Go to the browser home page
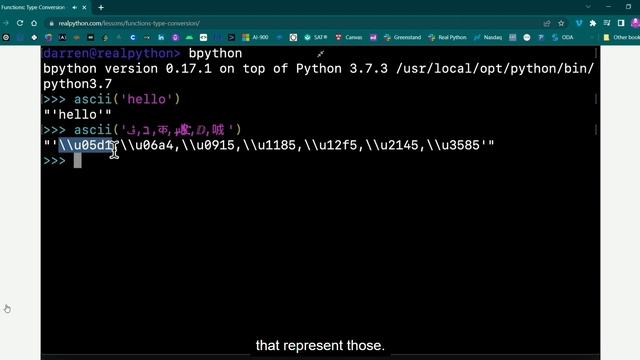640x360 pixels. coord(34,23)
